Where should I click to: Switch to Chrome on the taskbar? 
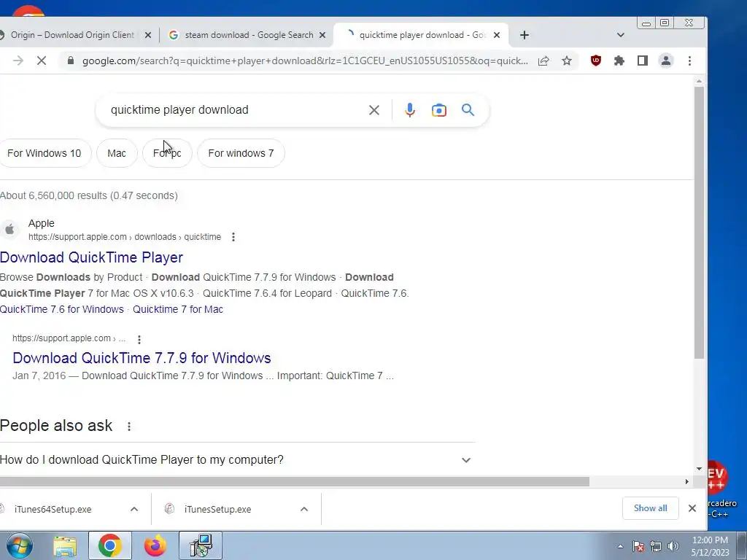110,545
